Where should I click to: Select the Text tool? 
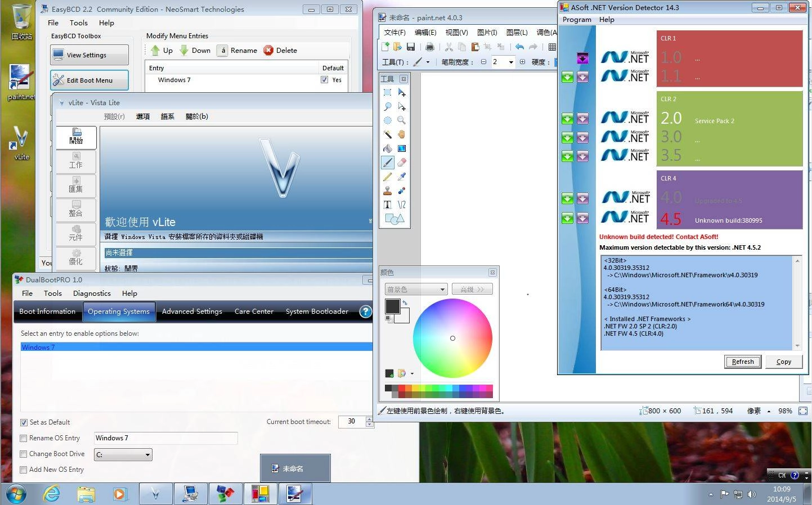click(x=387, y=205)
